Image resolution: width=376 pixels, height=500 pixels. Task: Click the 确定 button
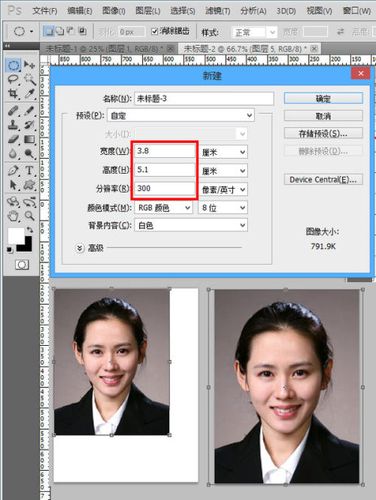[x=323, y=98]
